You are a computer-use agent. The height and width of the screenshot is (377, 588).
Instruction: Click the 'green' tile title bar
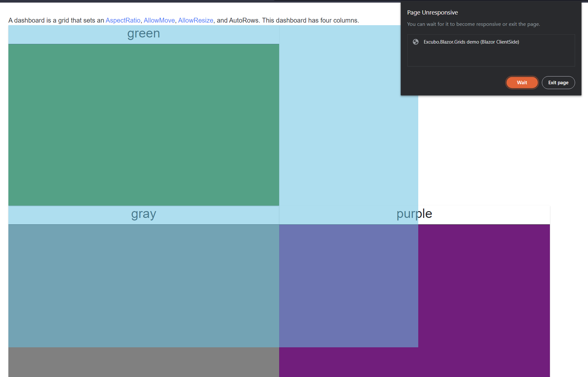click(144, 34)
